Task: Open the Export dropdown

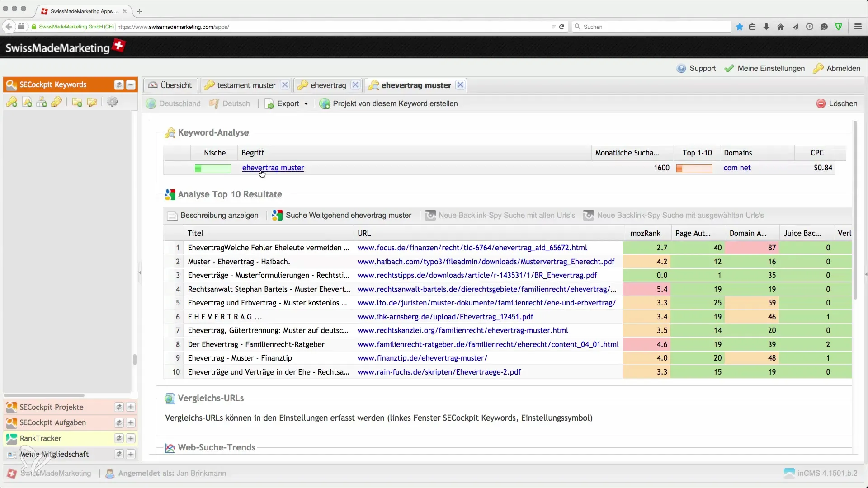Action: tap(287, 104)
